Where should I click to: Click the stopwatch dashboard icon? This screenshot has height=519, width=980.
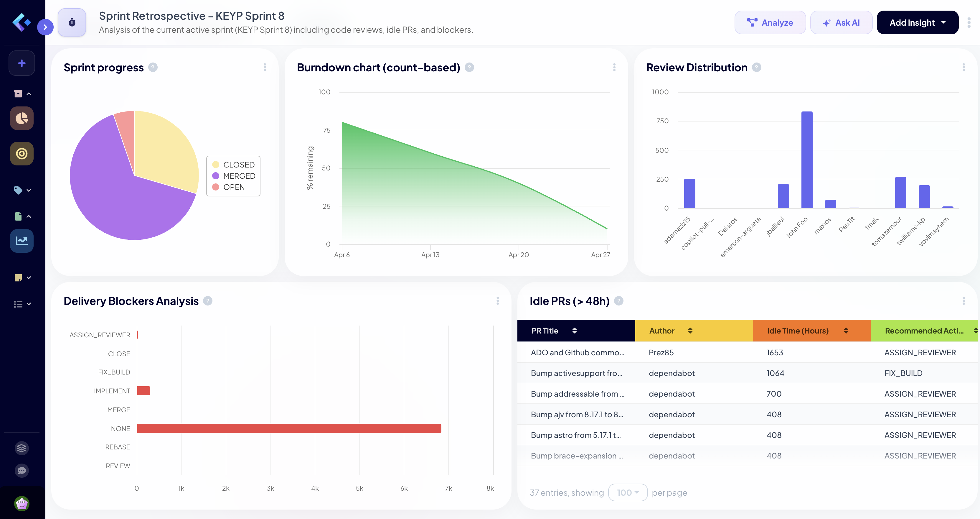click(72, 22)
